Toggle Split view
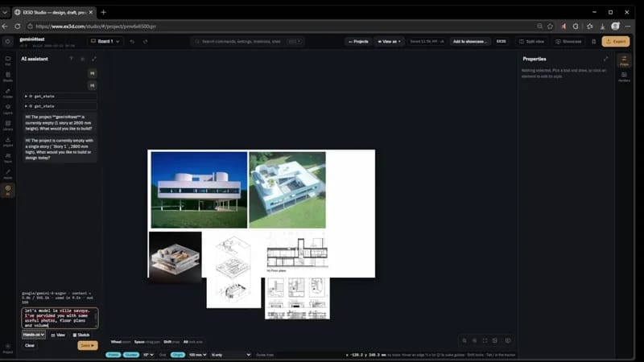 click(531, 42)
